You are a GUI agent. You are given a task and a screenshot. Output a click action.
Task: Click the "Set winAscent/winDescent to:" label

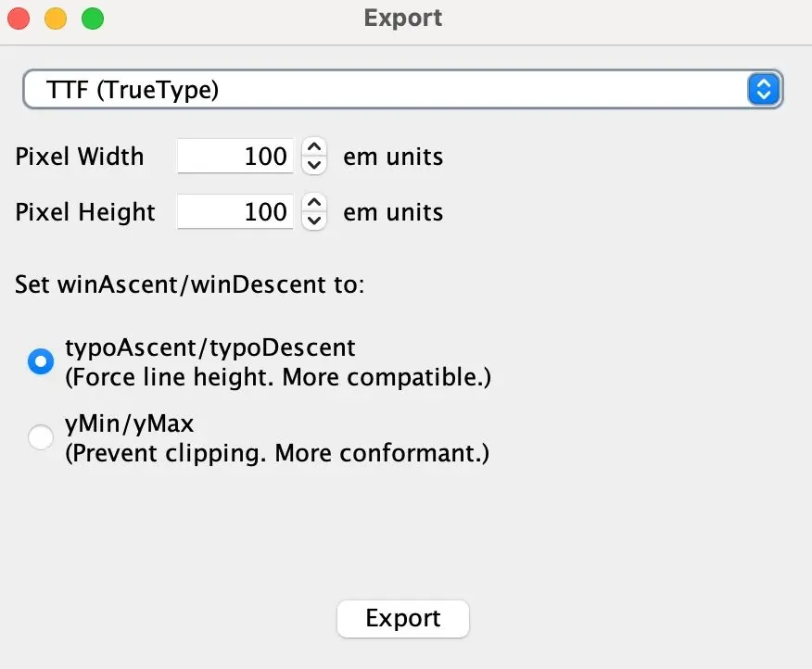tap(189, 284)
